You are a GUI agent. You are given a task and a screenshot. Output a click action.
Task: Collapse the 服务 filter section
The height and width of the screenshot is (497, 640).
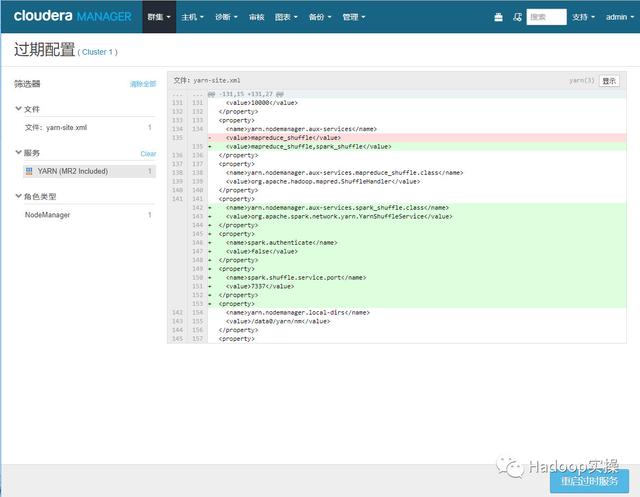(27, 153)
